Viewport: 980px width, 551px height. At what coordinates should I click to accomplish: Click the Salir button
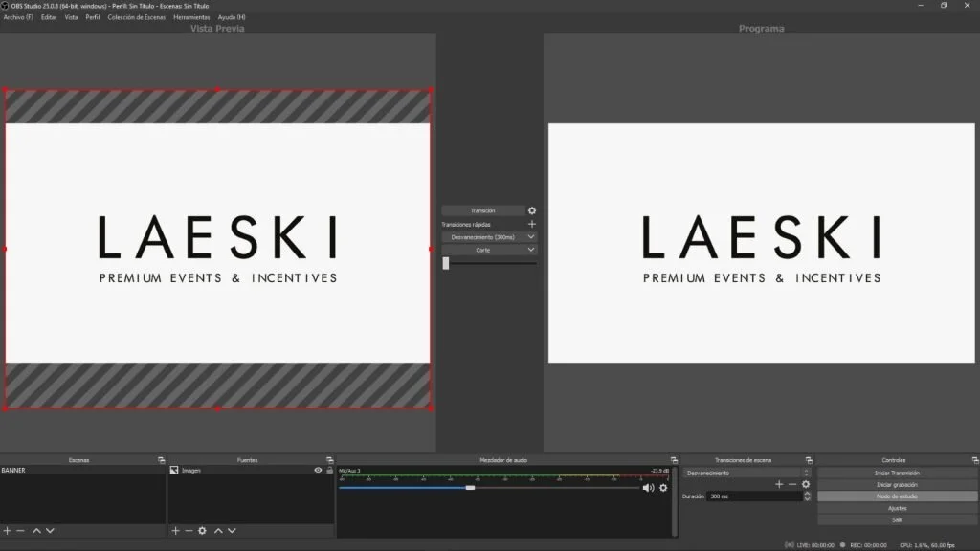(897, 519)
